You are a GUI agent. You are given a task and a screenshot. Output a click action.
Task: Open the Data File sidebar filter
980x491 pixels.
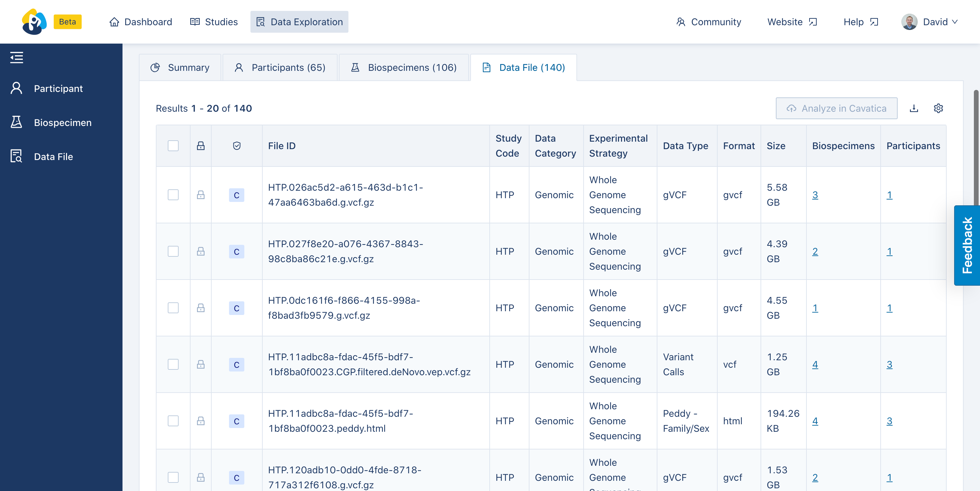(x=16, y=156)
